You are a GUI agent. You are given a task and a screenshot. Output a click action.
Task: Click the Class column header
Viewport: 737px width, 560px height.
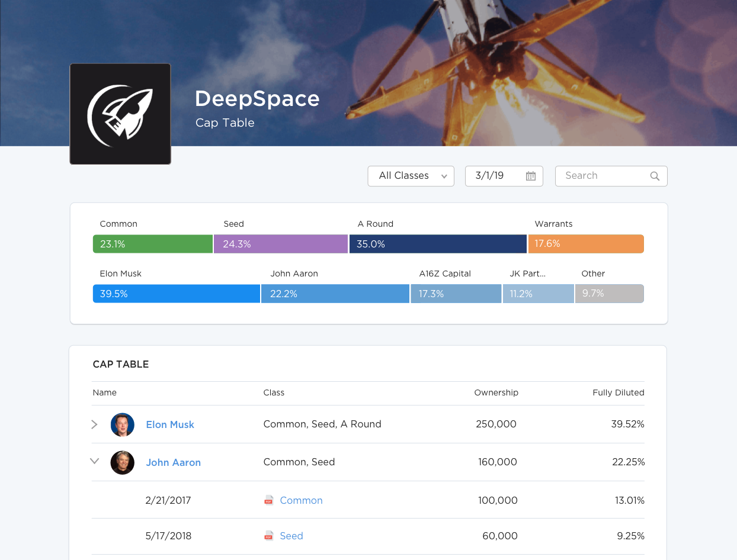(x=274, y=392)
